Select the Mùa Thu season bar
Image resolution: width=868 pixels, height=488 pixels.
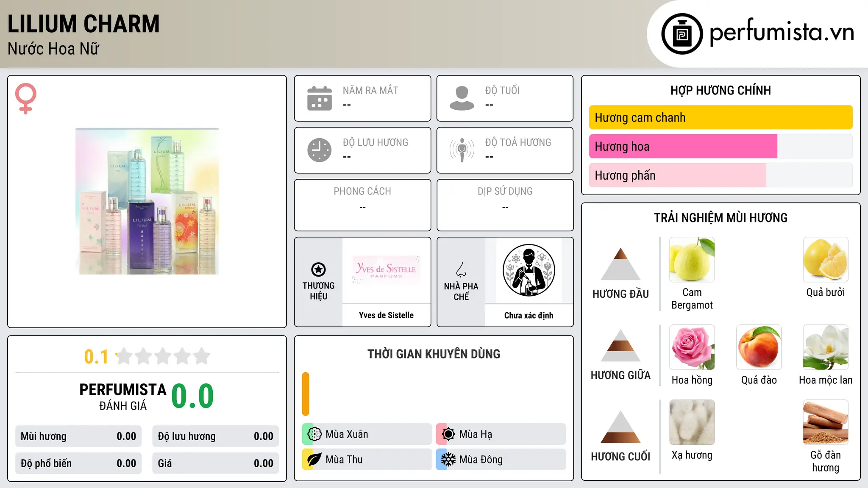click(x=367, y=460)
